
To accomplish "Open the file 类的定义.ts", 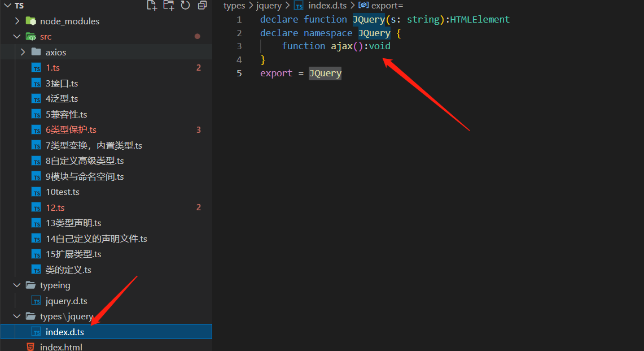I will 69,270.
